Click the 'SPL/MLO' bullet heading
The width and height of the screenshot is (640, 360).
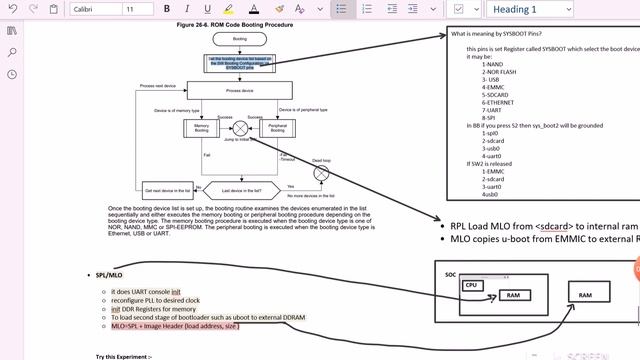(x=109, y=275)
